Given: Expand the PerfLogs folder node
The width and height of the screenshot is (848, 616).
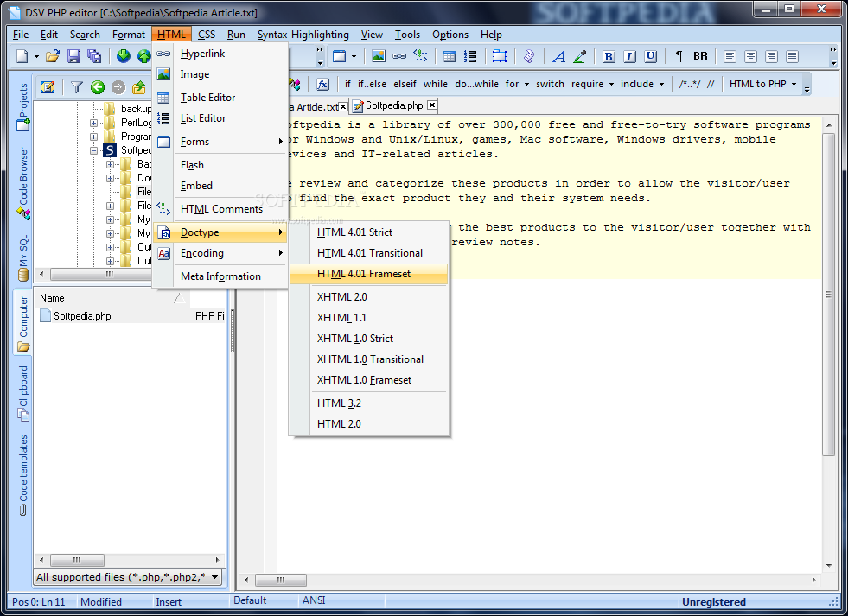Looking at the screenshot, I should 94,123.
